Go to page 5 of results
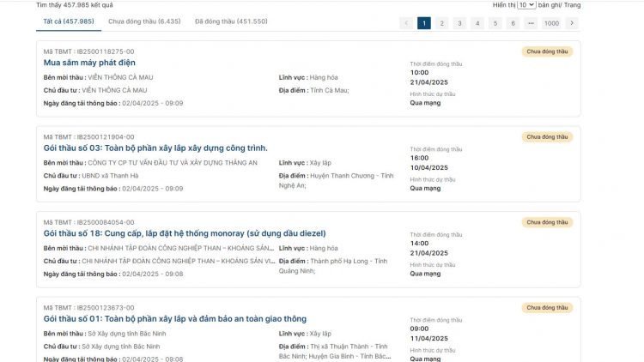644x362 pixels. pos(495,23)
